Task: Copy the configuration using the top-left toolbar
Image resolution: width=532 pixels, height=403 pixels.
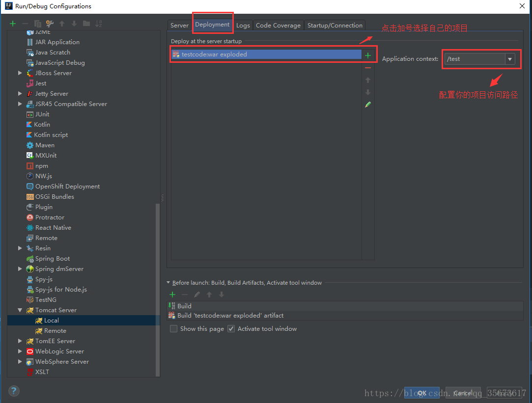Action: (37, 24)
